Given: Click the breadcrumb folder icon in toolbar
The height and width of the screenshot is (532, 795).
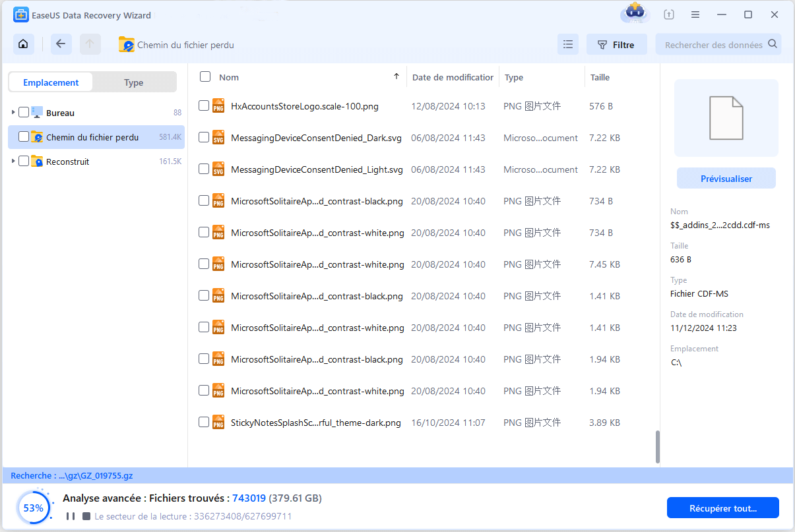Looking at the screenshot, I should click(x=126, y=45).
